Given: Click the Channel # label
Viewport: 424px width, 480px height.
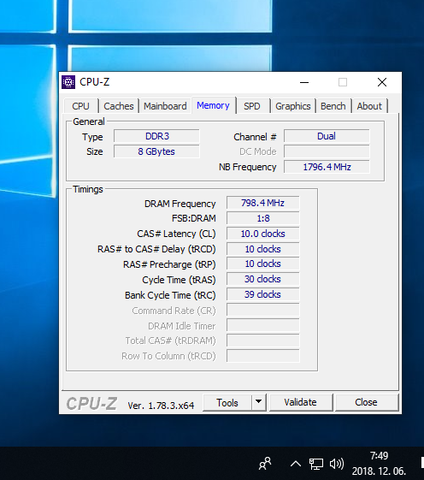Looking at the screenshot, I should pyautogui.click(x=255, y=137).
